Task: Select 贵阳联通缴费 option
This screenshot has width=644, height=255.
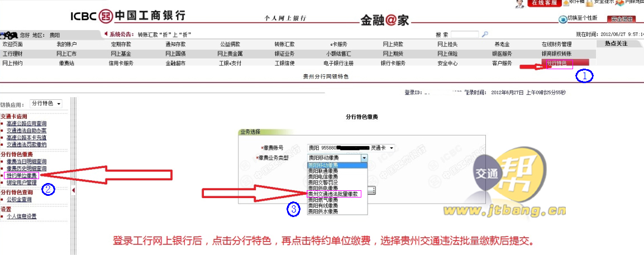Action: 337,170
